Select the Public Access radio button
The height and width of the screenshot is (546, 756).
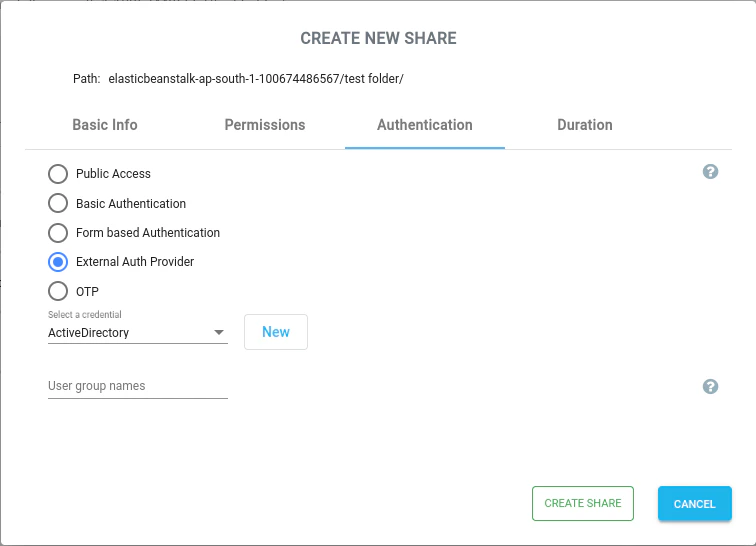58,174
